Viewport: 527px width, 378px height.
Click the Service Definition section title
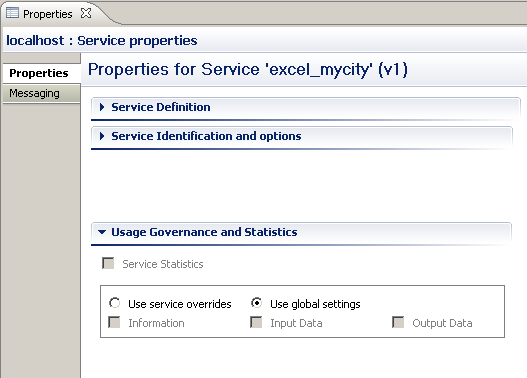pos(161,107)
